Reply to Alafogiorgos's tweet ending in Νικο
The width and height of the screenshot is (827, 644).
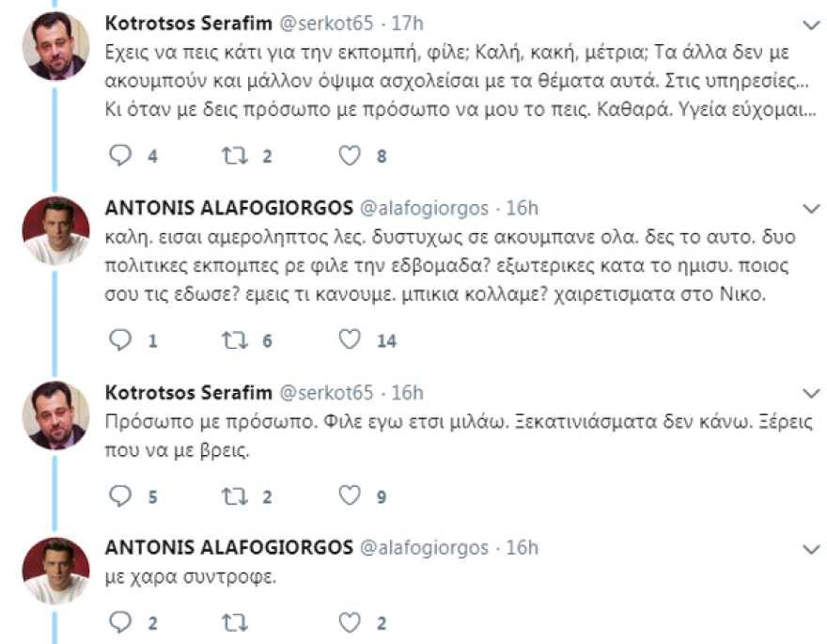tap(122, 341)
